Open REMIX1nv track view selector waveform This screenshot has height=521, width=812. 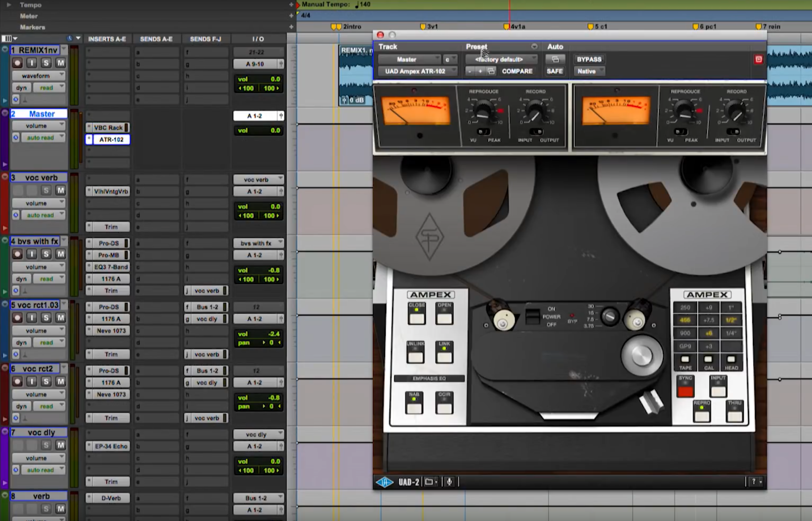(x=39, y=76)
